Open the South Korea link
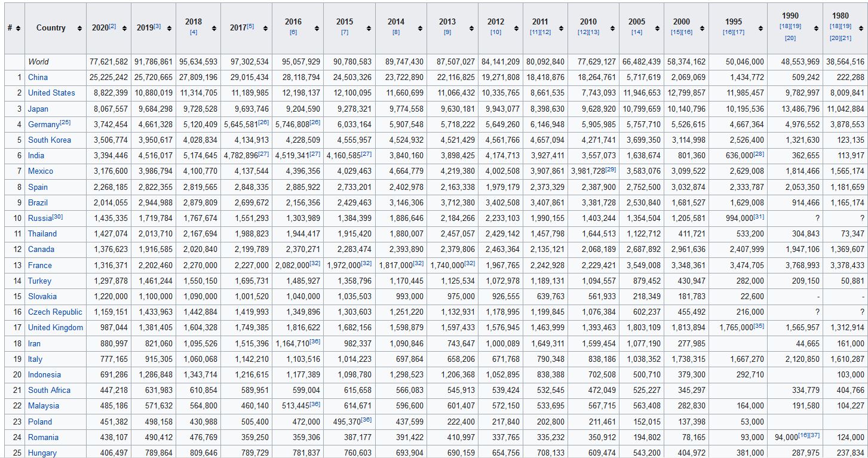 pos(50,140)
